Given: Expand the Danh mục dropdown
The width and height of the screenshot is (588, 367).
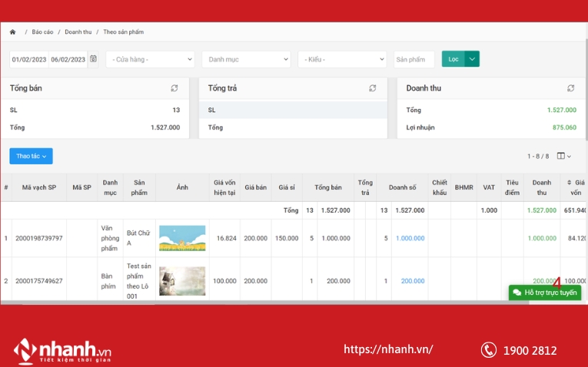Looking at the screenshot, I should [246, 59].
